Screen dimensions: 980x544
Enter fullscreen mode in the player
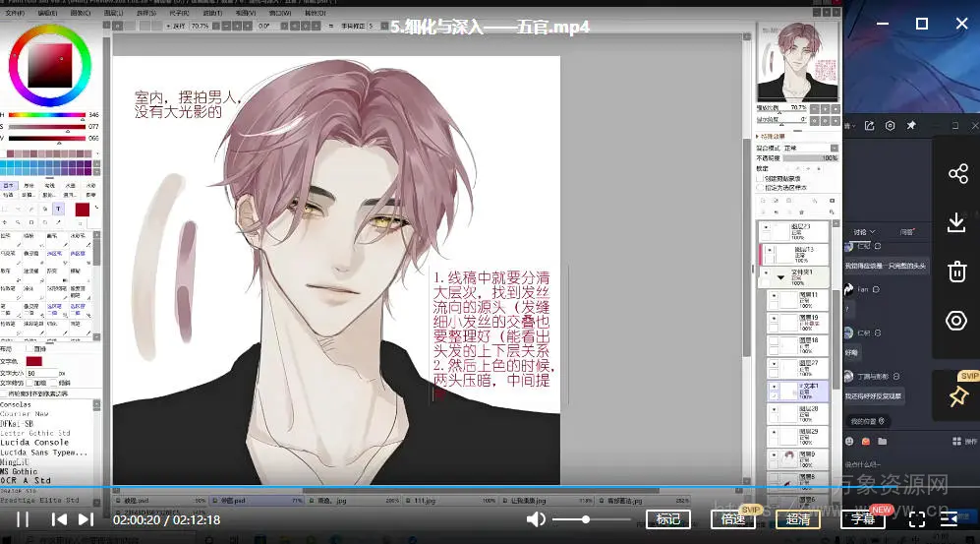915,519
